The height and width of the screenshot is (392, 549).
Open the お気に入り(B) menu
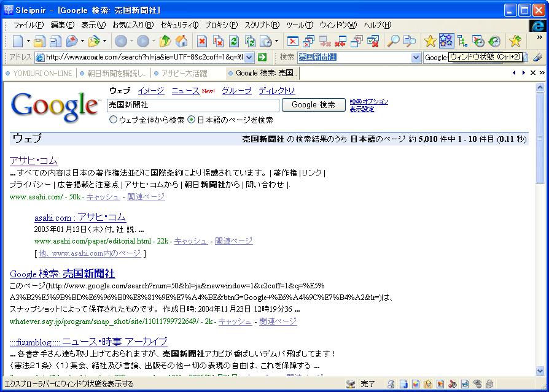pos(133,25)
